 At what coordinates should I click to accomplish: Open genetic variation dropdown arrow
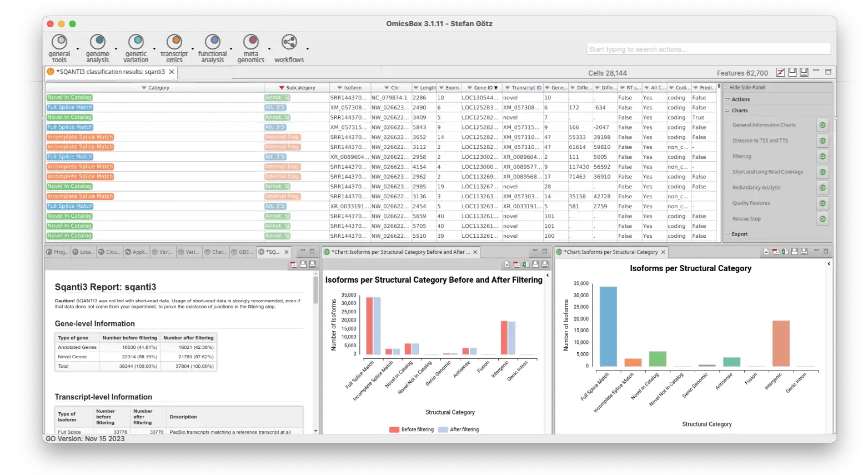tap(154, 49)
